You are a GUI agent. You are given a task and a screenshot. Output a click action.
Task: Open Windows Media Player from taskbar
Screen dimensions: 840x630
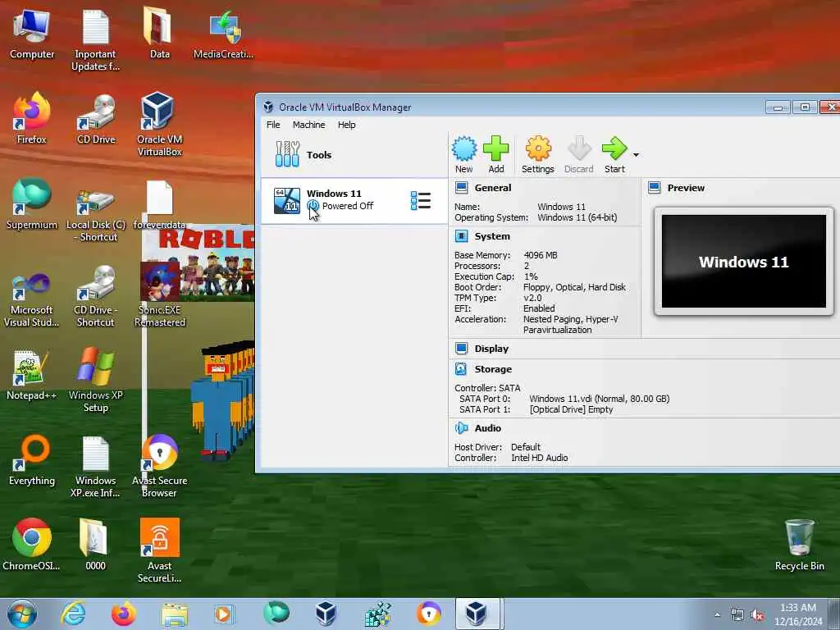(x=223, y=614)
